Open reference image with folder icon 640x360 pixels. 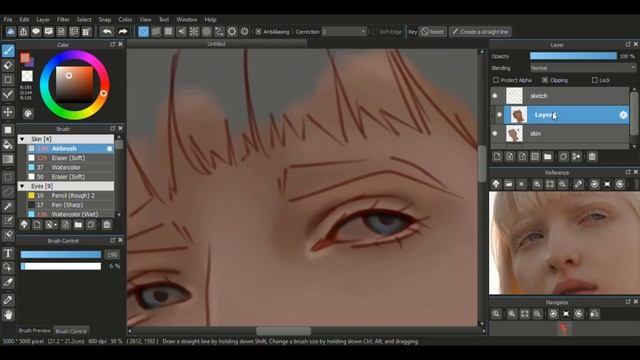click(x=509, y=184)
